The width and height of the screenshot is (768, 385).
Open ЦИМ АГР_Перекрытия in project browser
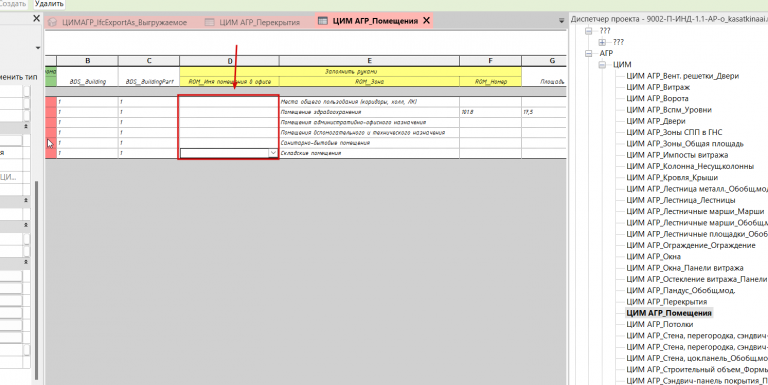666,302
